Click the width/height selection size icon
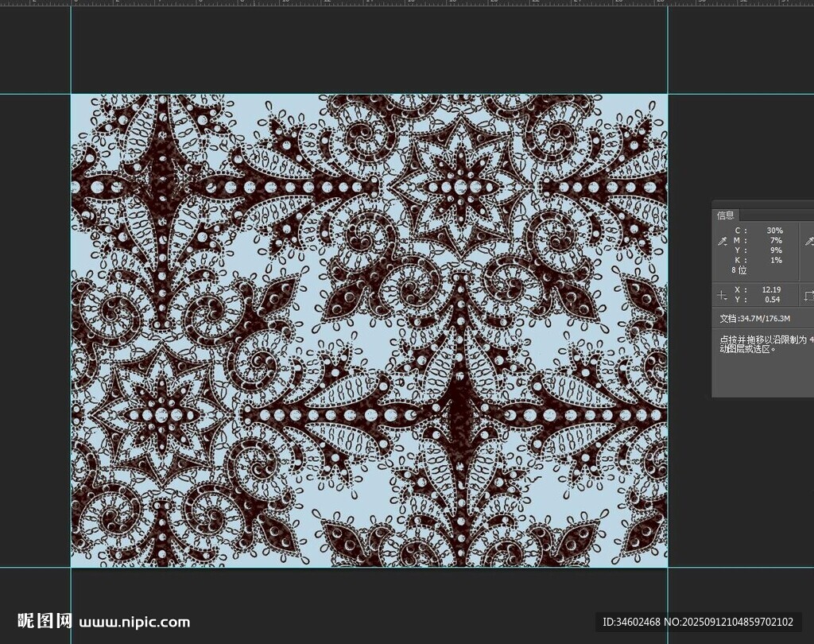This screenshot has height=644, width=814. coord(808,296)
